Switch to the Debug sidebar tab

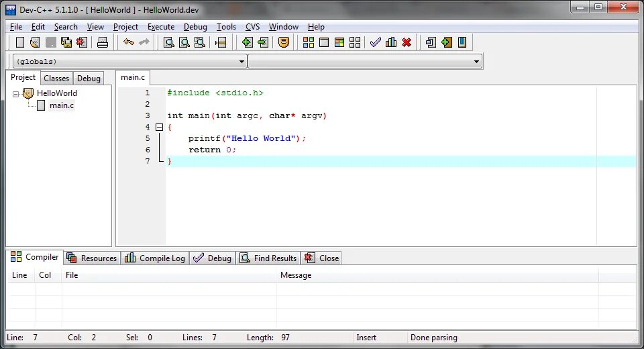[89, 78]
